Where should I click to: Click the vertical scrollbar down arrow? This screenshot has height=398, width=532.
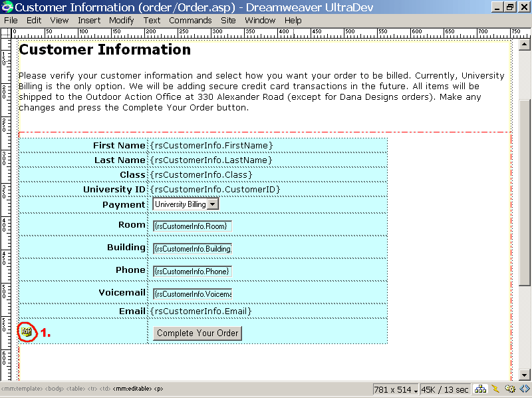[525, 374]
